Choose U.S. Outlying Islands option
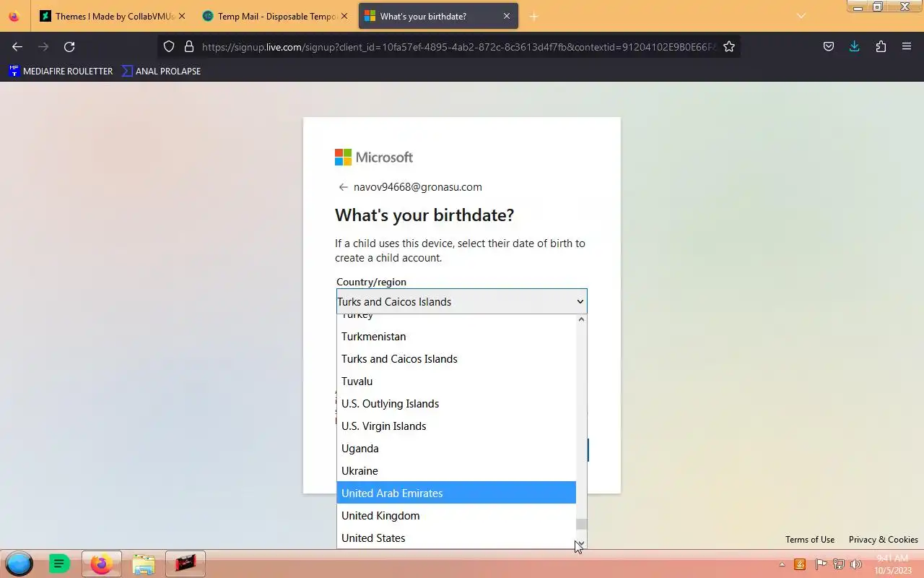The image size is (924, 578). (456, 404)
